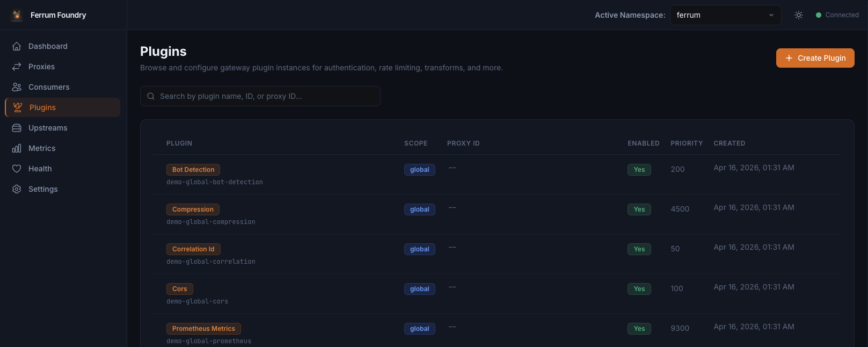
Task: Click the created date in Cors row
Action: pos(754,287)
